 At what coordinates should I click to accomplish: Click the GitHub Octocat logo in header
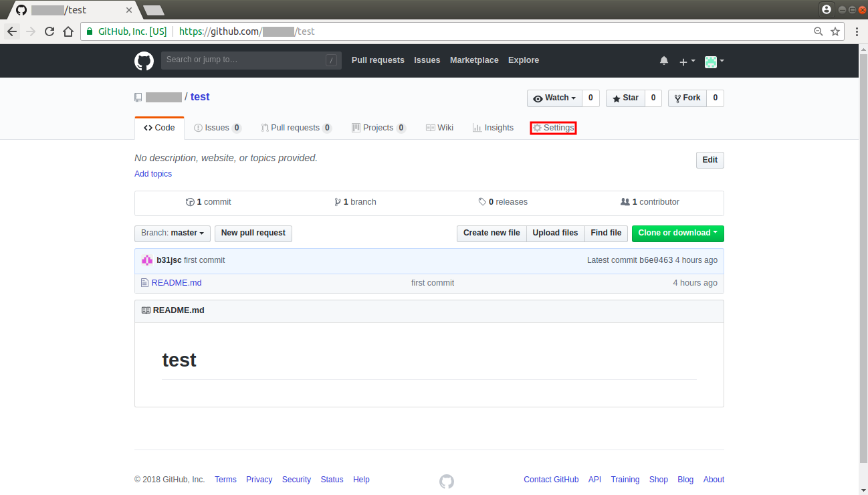coord(144,61)
